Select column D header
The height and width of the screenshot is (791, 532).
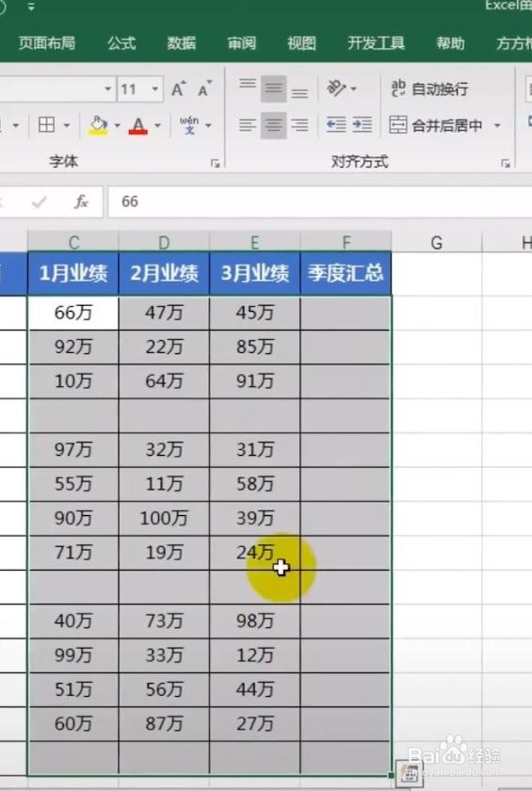pyautogui.click(x=164, y=243)
